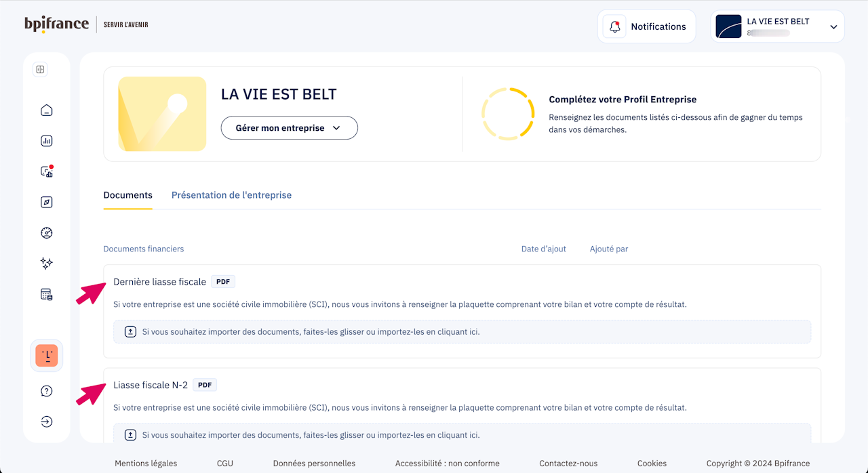Click the Ajouté par column header
The width and height of the screenshot is (868, 473).
[609, 249]
